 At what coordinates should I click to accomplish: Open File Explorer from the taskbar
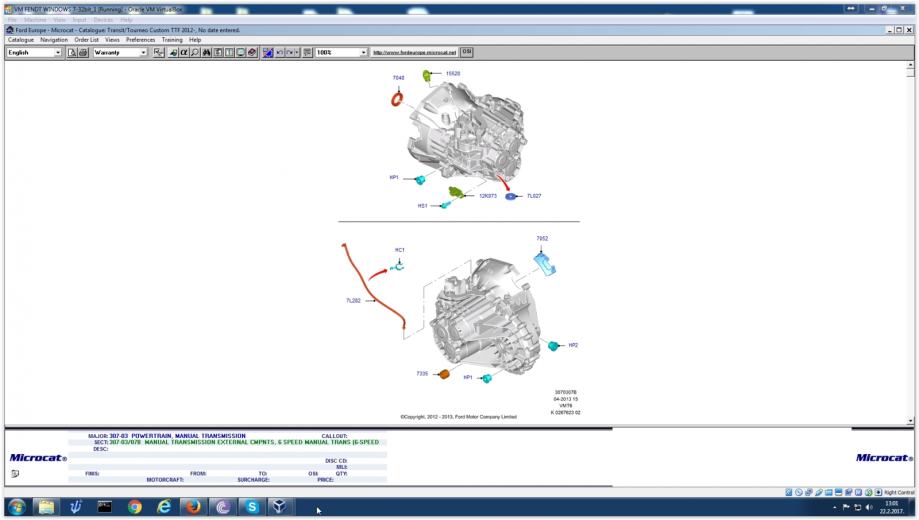pyautogui.click(x=46, y=507)
